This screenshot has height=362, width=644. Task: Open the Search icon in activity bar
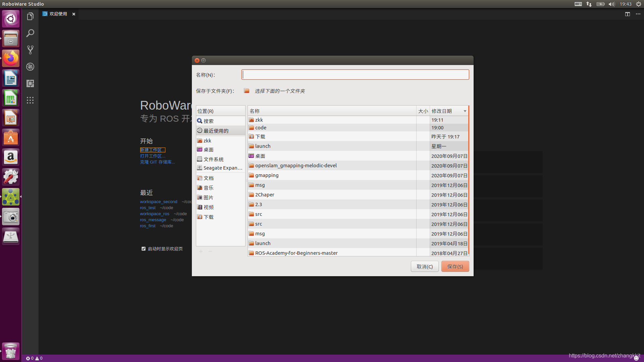click(30, 33)
